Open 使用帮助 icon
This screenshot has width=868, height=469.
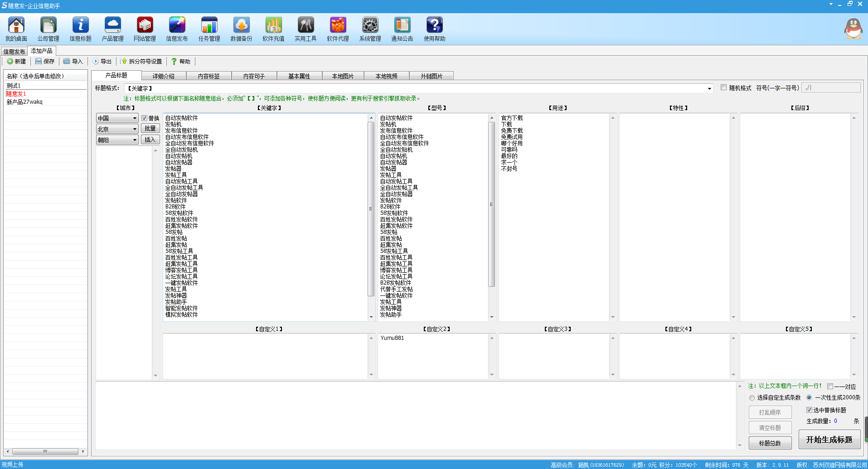coord(435,29)
